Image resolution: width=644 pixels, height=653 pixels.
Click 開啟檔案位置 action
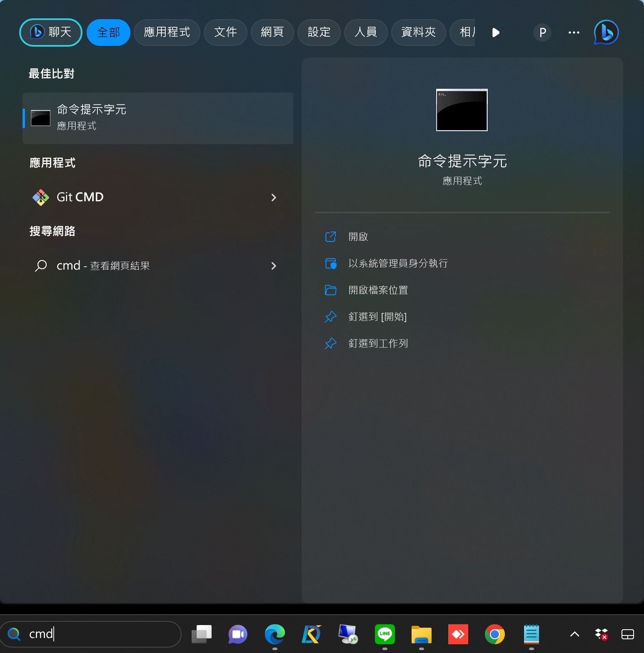click(378, 290)
